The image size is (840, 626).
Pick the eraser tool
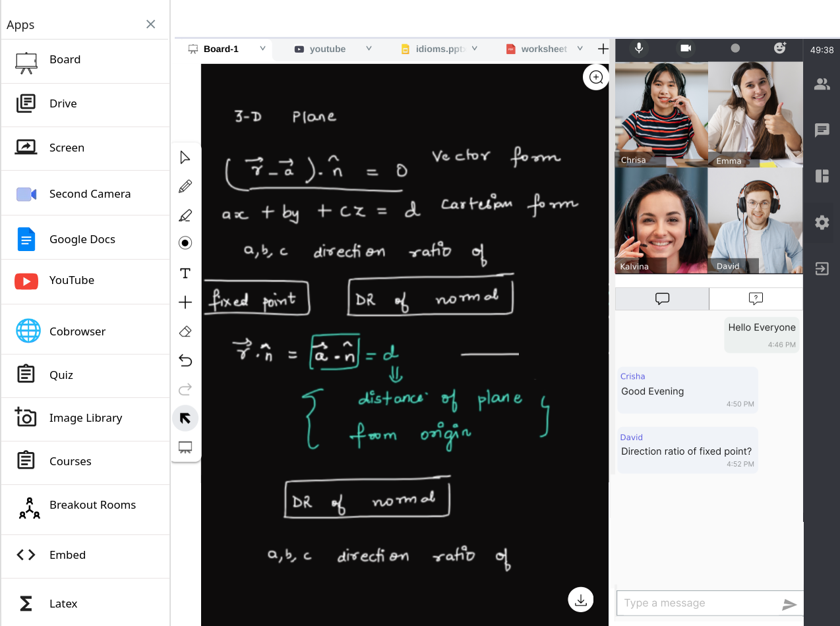click(x=185, y=331)
